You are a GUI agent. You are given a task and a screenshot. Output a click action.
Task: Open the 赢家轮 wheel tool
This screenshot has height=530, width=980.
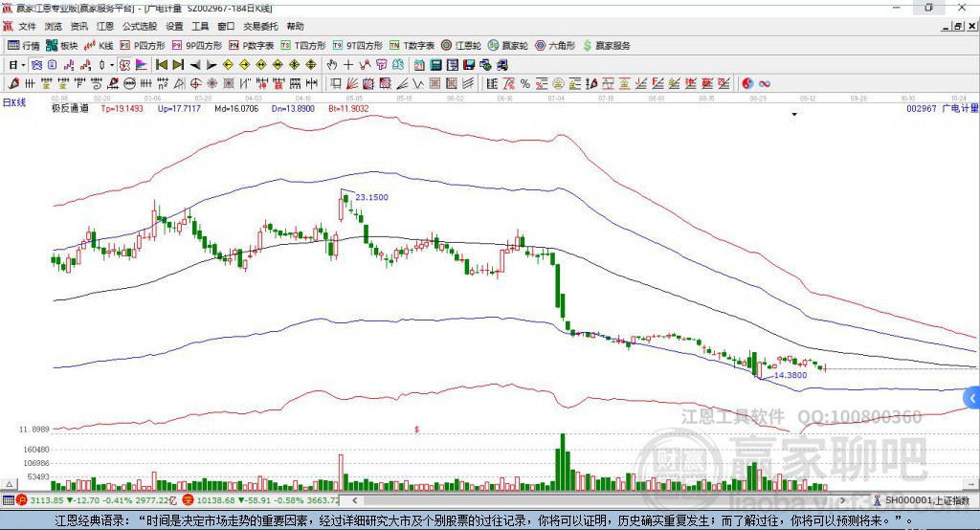[x=508, y=46]
